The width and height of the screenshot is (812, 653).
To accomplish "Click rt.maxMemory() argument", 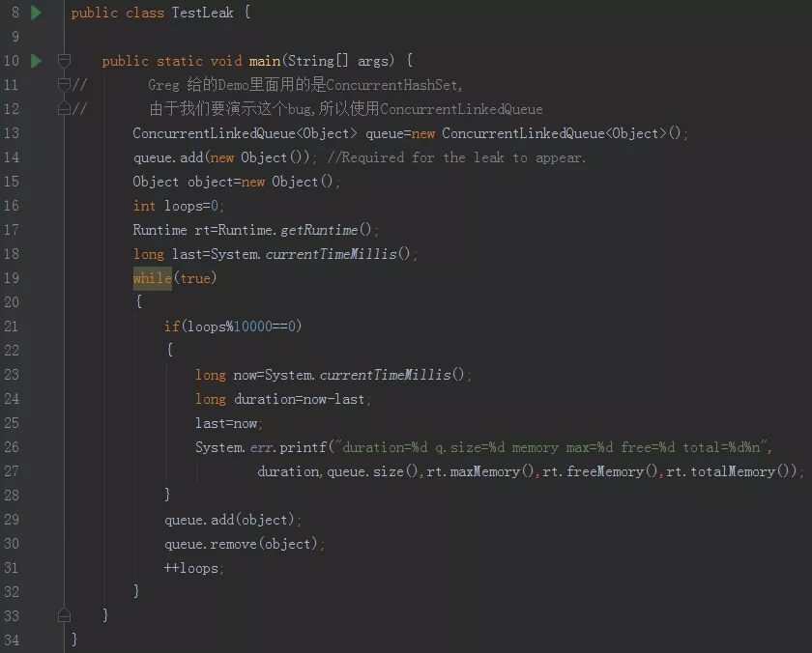I will click(x=479, y=471).
